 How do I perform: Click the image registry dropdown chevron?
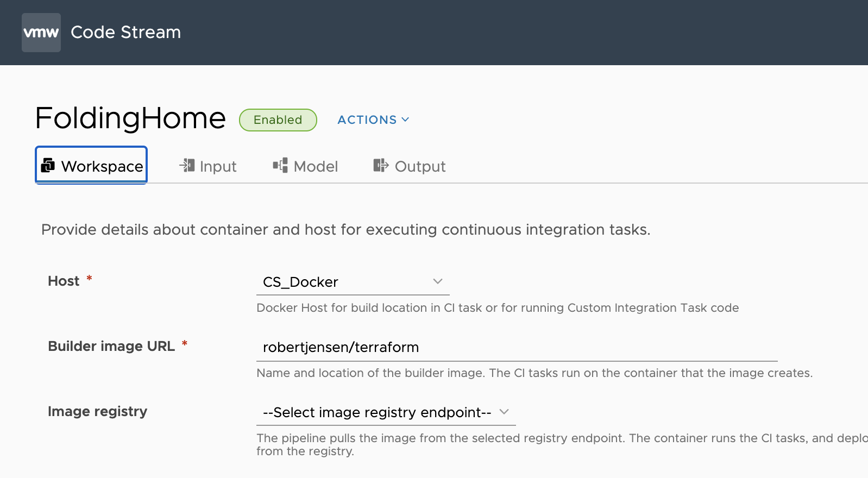tap(504, 412)
